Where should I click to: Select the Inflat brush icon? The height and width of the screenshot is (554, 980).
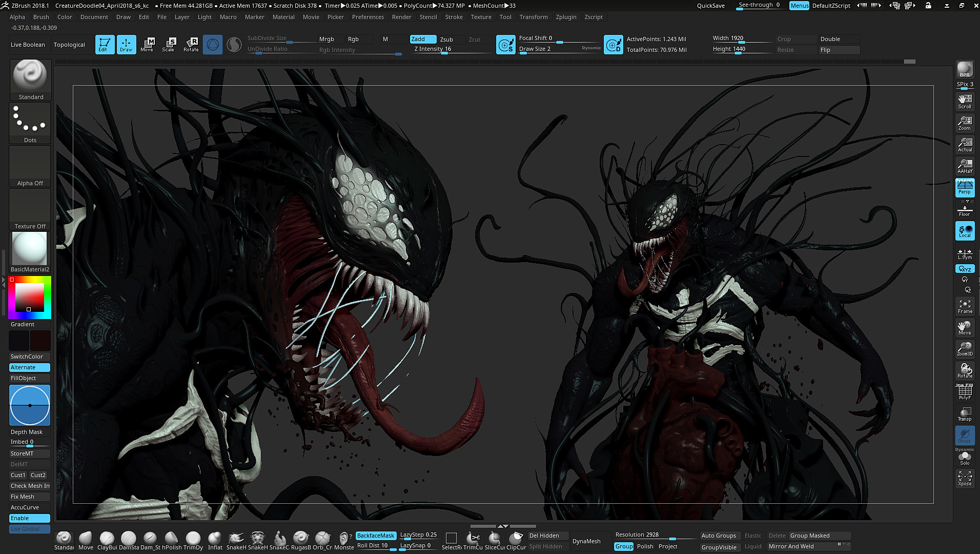pos(215,541)
